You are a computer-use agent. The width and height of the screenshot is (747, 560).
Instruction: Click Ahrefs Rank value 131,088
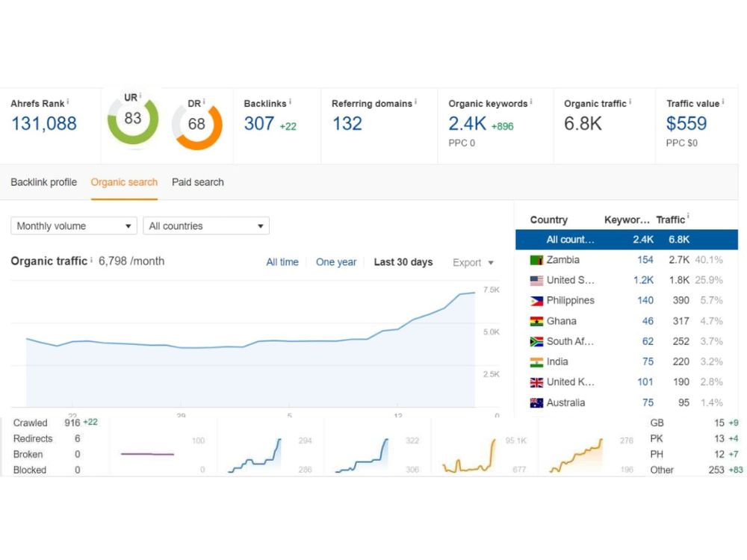click(44, 124)
